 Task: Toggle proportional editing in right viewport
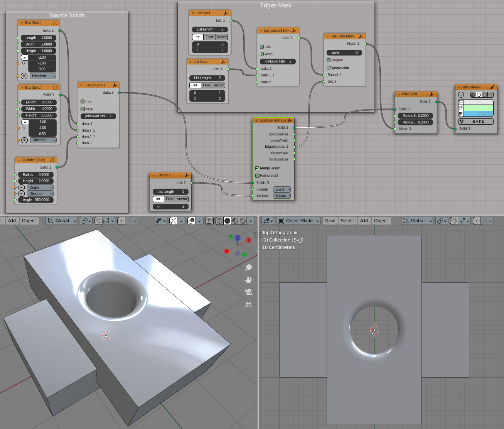click(477, 221)
